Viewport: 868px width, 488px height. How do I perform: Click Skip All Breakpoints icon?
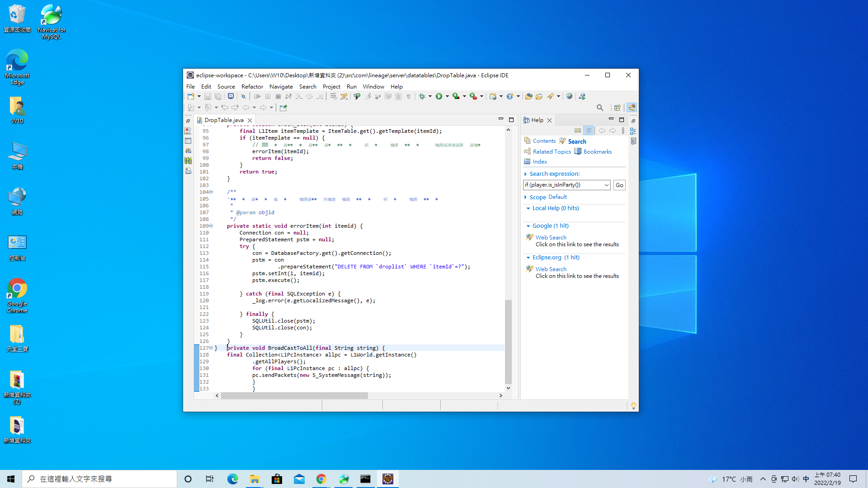coord(243,96)
